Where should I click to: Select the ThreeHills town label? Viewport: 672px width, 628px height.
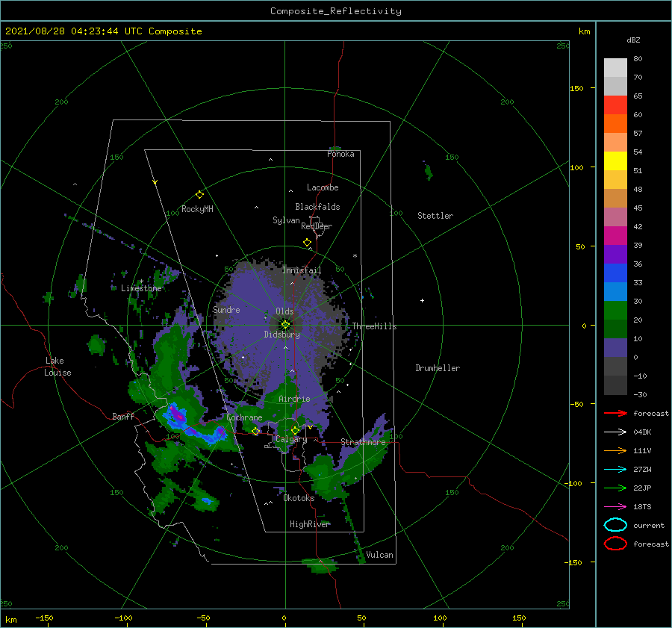[x=374, y=326]
